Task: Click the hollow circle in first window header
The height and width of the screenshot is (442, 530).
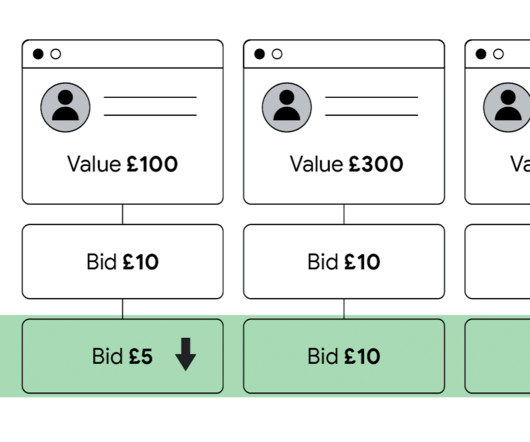Action: tap(56, 54)
